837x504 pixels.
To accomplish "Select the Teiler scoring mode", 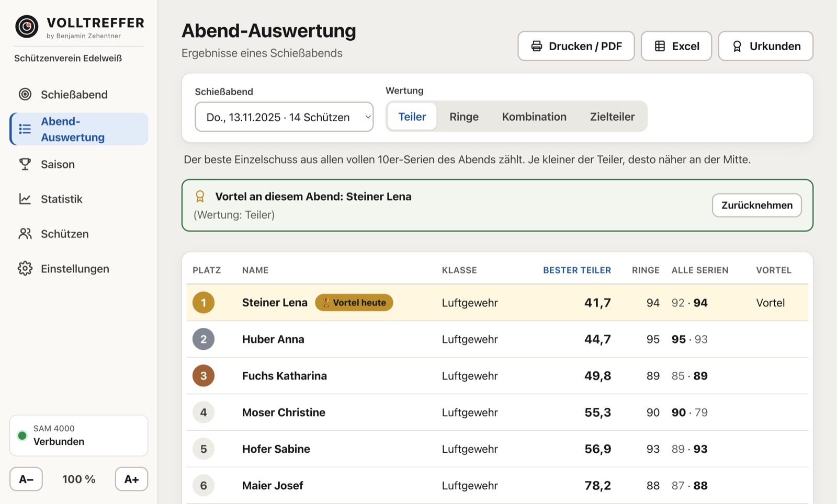I will [412, 117].
